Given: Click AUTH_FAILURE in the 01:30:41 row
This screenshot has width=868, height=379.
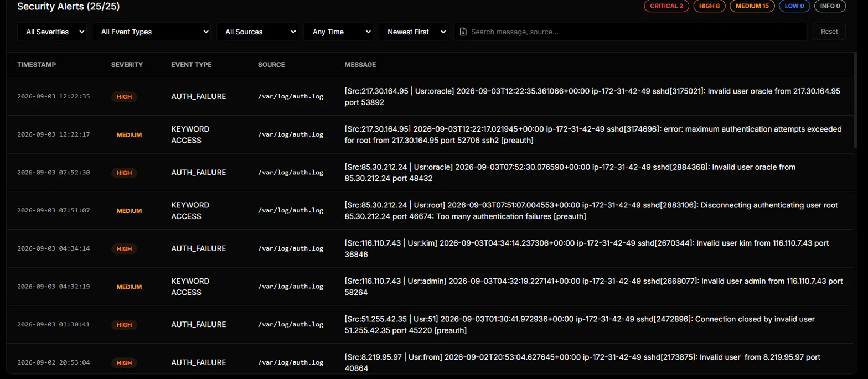Looking at the screenshot, I should [199, 325].
